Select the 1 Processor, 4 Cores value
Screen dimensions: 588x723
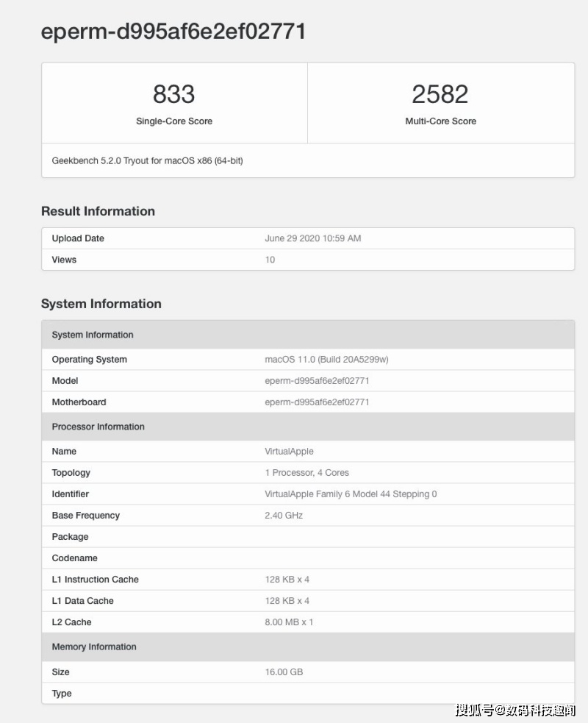(307, 473)
